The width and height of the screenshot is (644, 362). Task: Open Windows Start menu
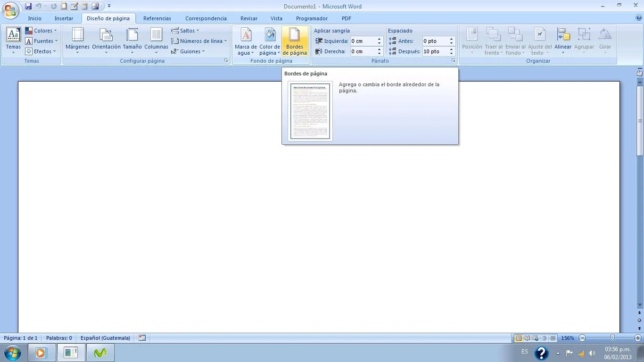13,353
